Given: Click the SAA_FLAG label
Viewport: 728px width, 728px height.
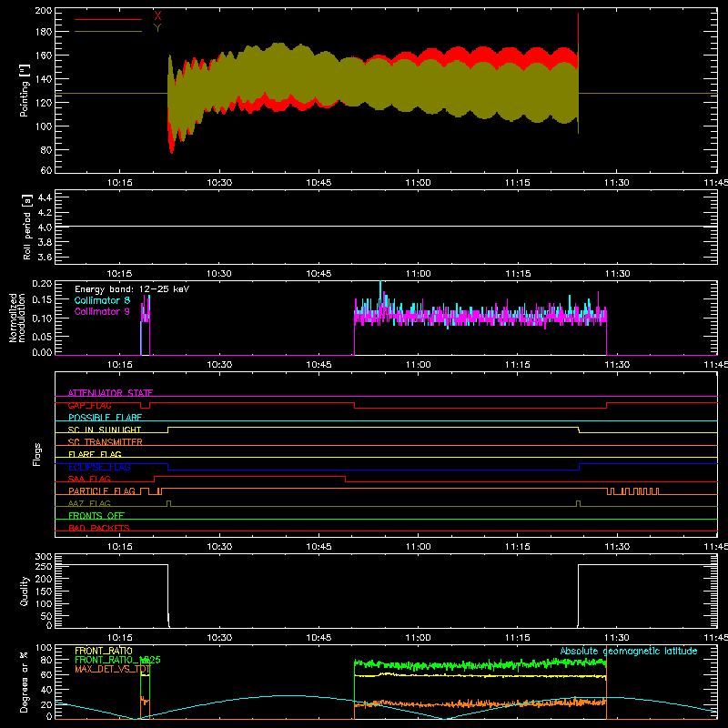Looking at the screenshot, I should point(89,479).
